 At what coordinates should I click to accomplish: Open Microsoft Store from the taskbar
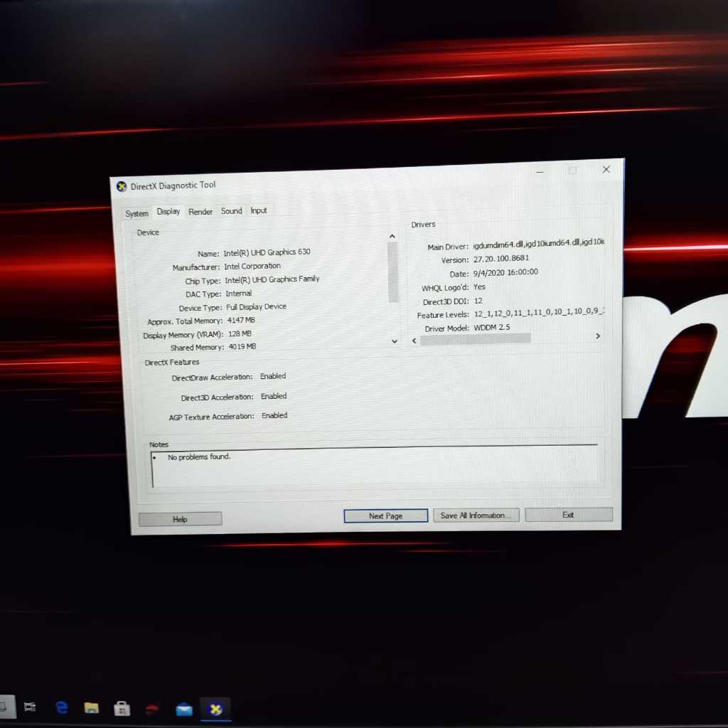tap(122, 709)
